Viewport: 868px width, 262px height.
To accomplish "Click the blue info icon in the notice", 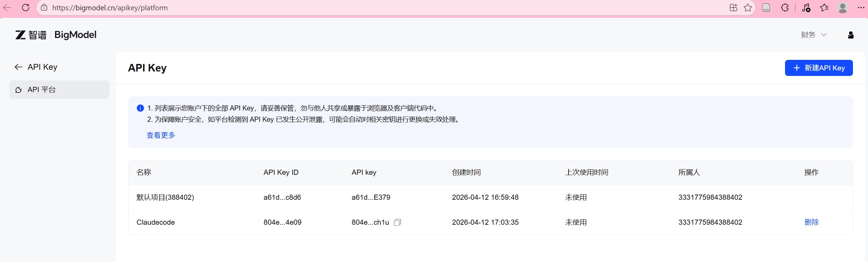I will tap(140, 108).
